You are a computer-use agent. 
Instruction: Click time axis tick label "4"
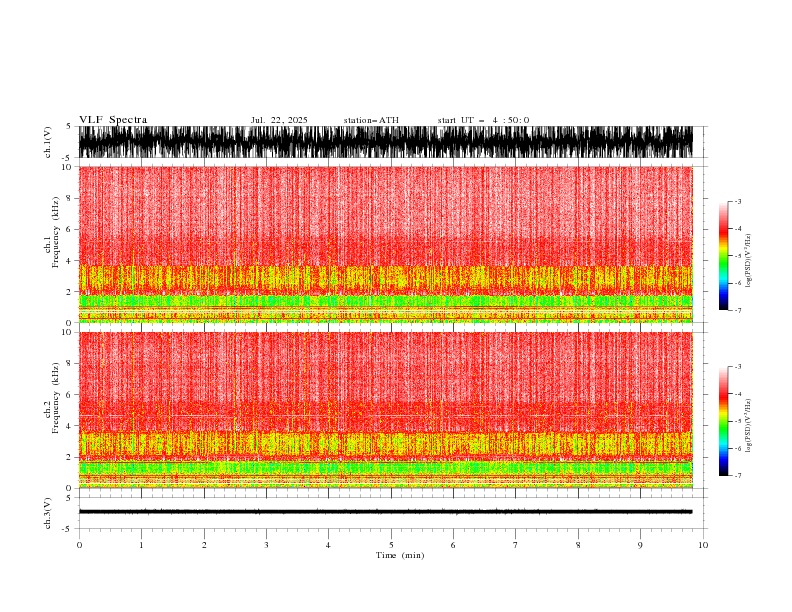click(x=328, y=545)
